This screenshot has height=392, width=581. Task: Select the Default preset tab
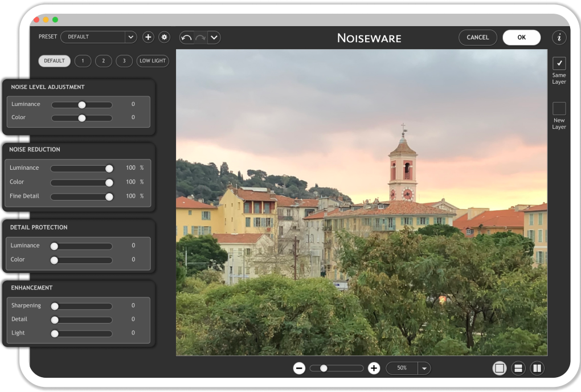point(54,60)
